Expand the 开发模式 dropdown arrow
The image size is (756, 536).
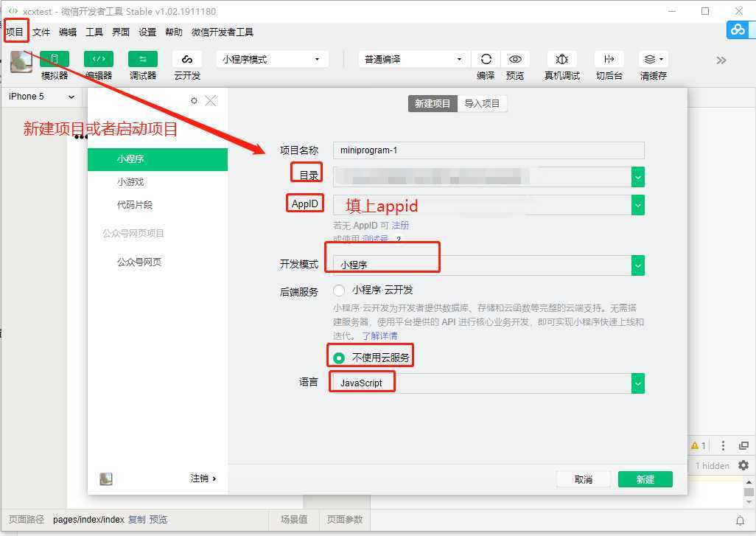637,265
